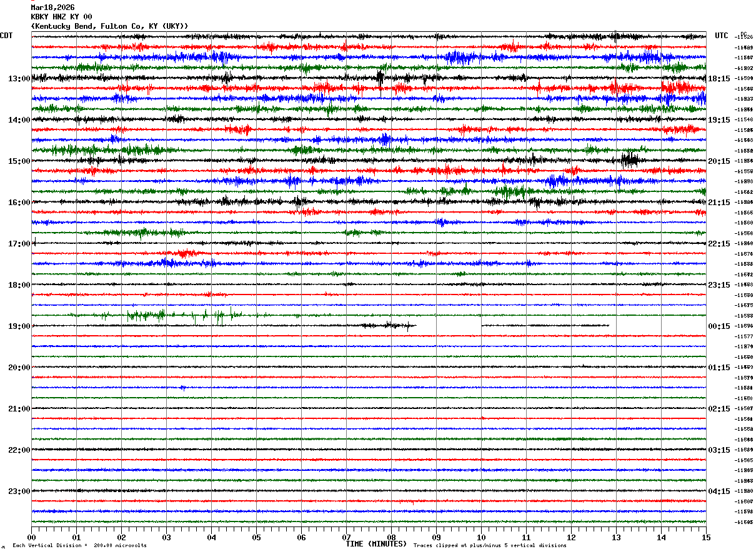The image size is (756, 554).
Task: Click minute tick label 00 on x-axis
Action: [x=31, y=537]
